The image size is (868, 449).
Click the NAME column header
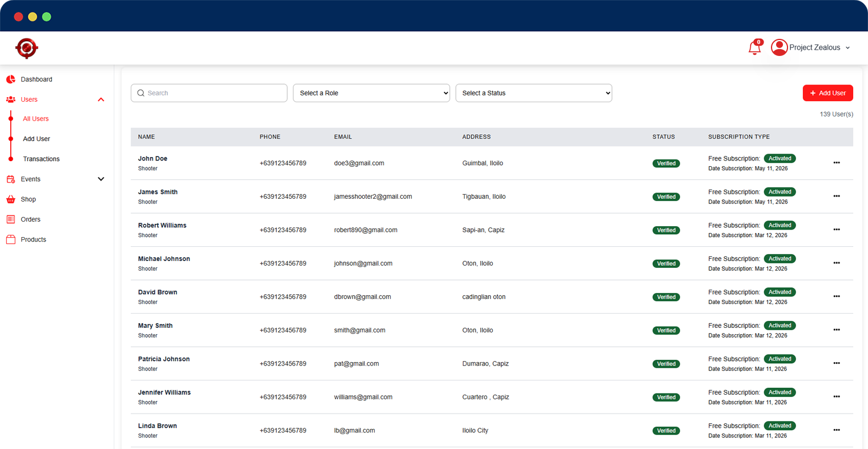pyautogui.click(x=147, y=137)
